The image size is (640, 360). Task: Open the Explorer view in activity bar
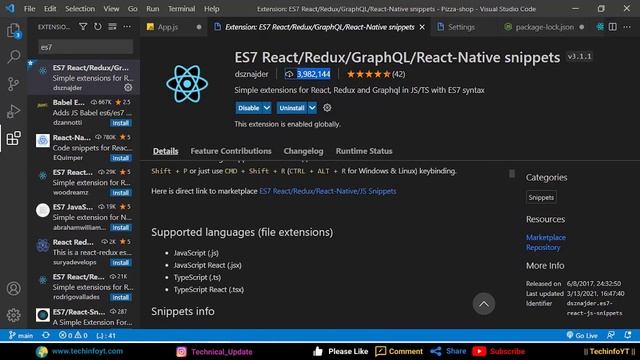13,31
